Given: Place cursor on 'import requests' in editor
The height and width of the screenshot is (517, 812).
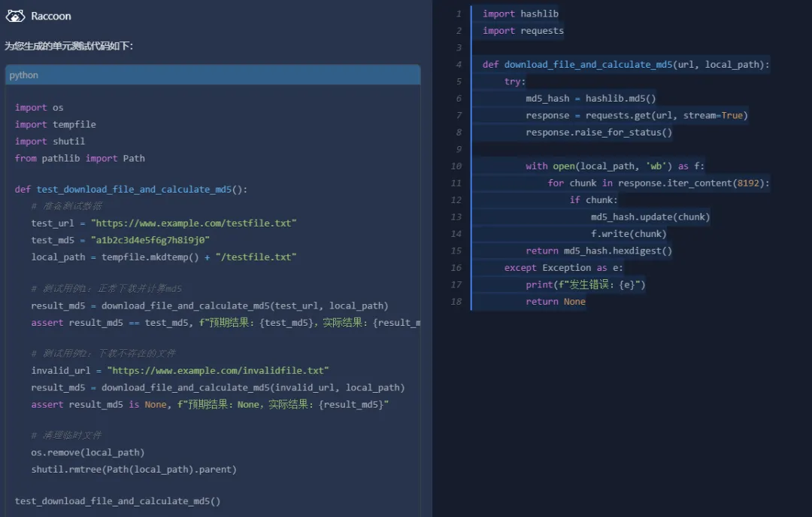Looking at the screenshot, I should click(x=523, y=31).
